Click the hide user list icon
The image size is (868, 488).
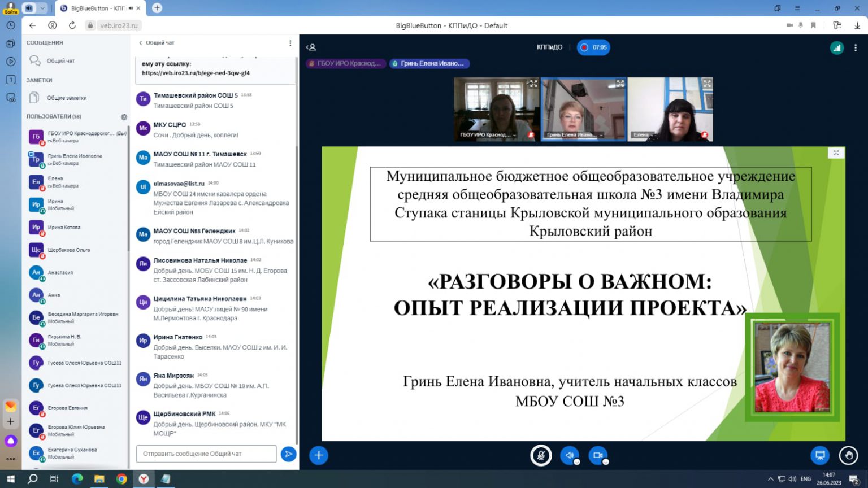point(311,47)
